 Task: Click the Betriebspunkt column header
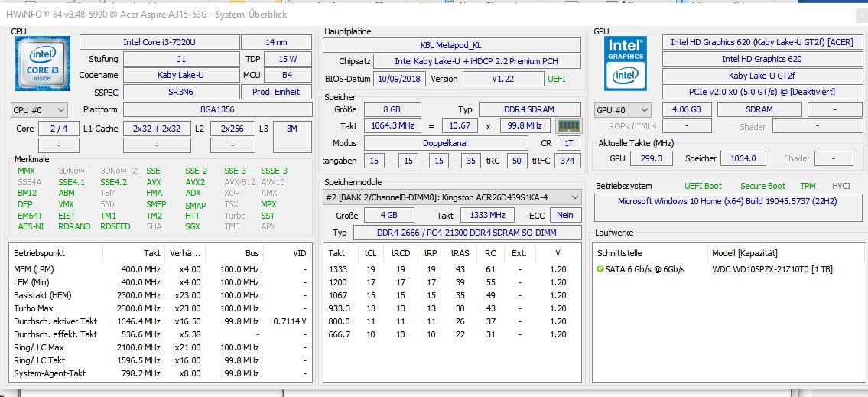tap(56, 253)
